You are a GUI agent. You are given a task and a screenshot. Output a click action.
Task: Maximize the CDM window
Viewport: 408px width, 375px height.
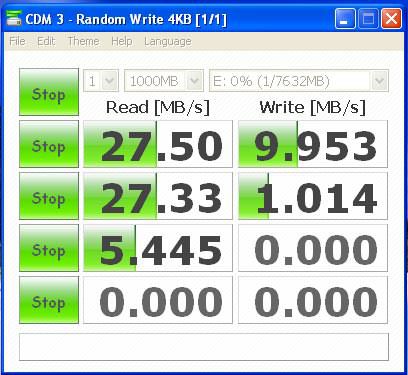[368, 19]
